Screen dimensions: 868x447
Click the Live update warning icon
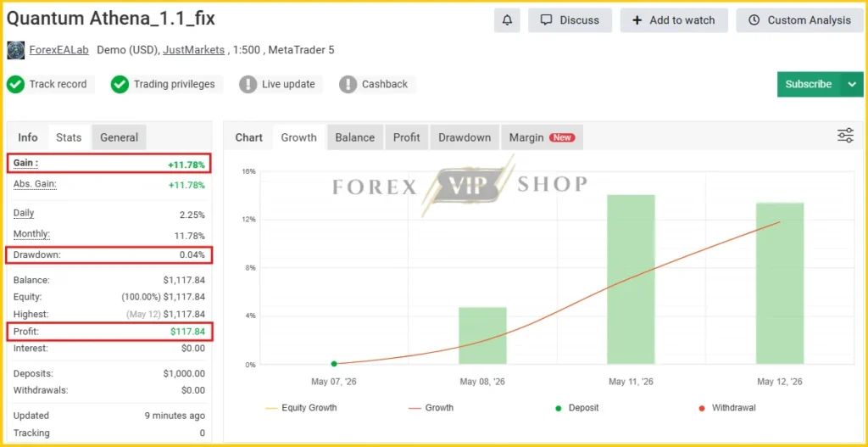(248, 85)
